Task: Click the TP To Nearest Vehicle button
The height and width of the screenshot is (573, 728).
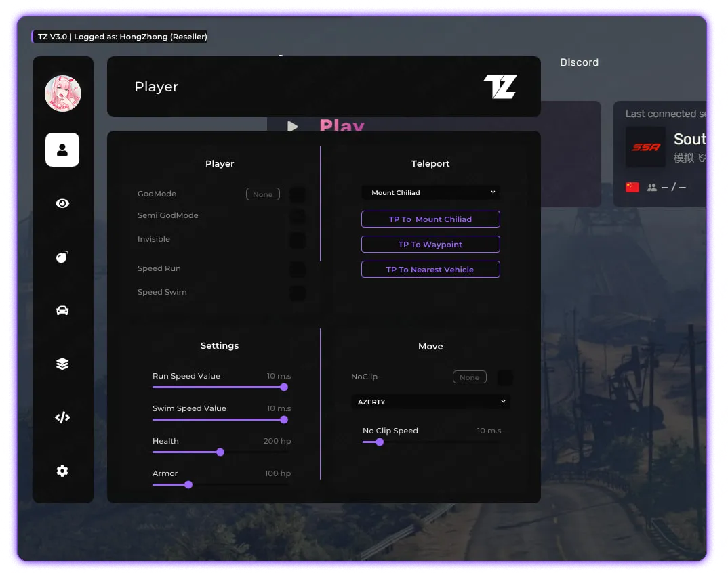Action: pos(430,270)
